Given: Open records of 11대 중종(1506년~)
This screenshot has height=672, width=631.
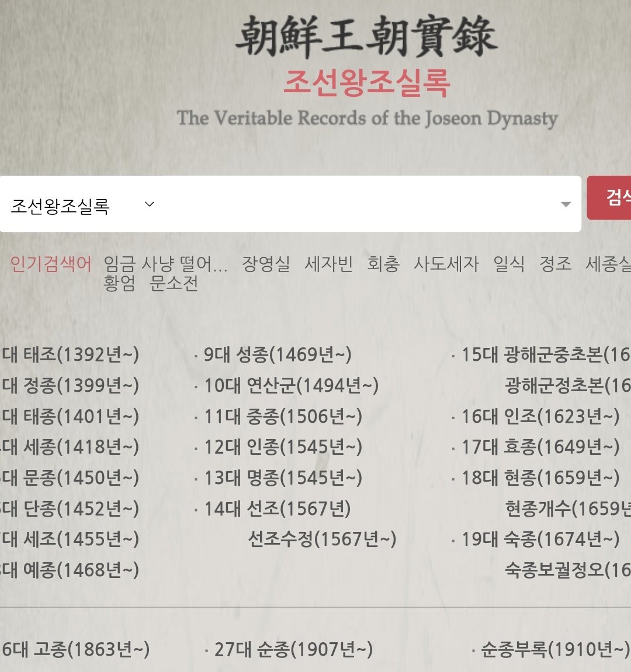Looking at the screenshot, I should tap(283, 416).
